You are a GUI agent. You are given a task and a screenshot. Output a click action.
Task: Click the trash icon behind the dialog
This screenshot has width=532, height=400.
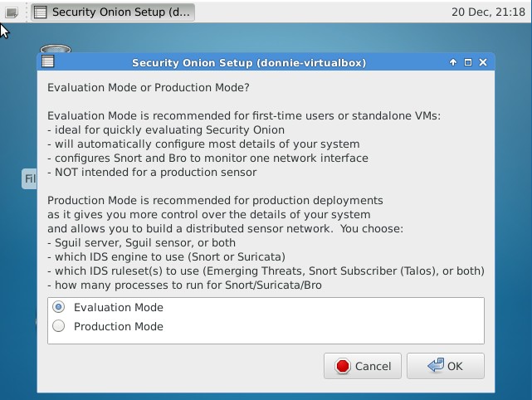click(54, 50)
